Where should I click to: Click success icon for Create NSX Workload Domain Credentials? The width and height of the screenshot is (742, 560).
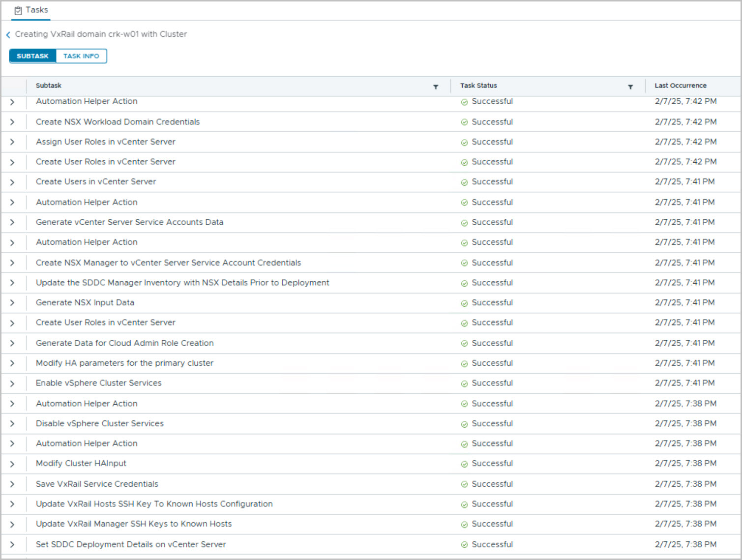[464, 122]
